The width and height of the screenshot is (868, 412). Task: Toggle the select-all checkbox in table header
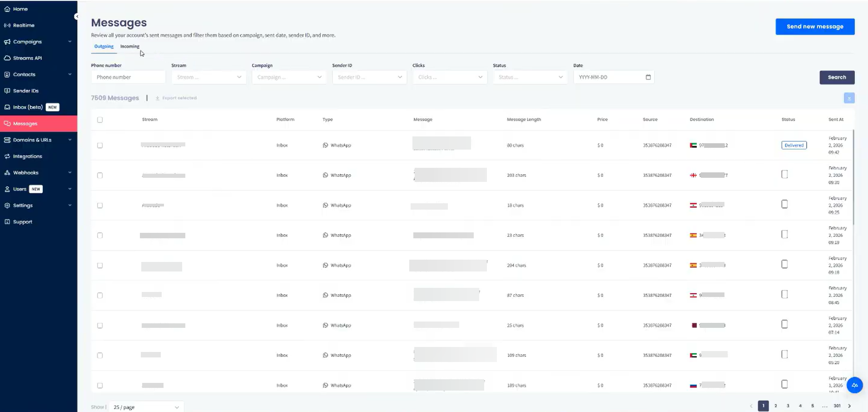(x=100, y=120)
